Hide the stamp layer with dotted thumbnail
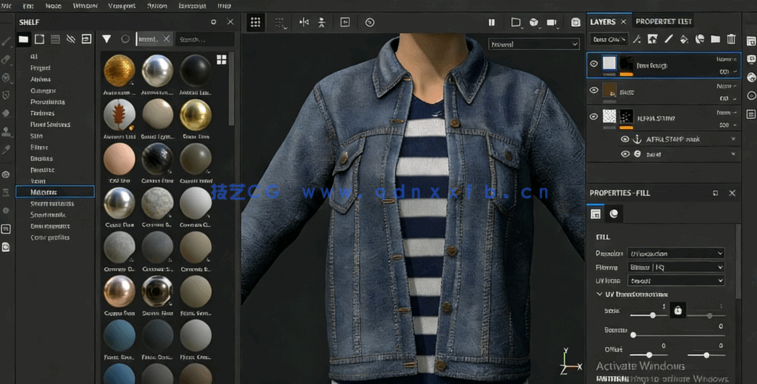The height and width of the screenshot is (384, 757). [594, 116]
